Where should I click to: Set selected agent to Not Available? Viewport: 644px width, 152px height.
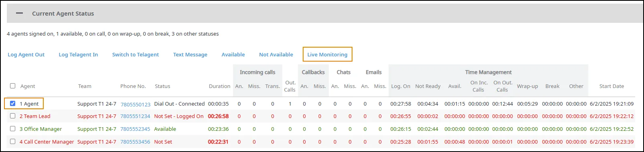point(276,54)
